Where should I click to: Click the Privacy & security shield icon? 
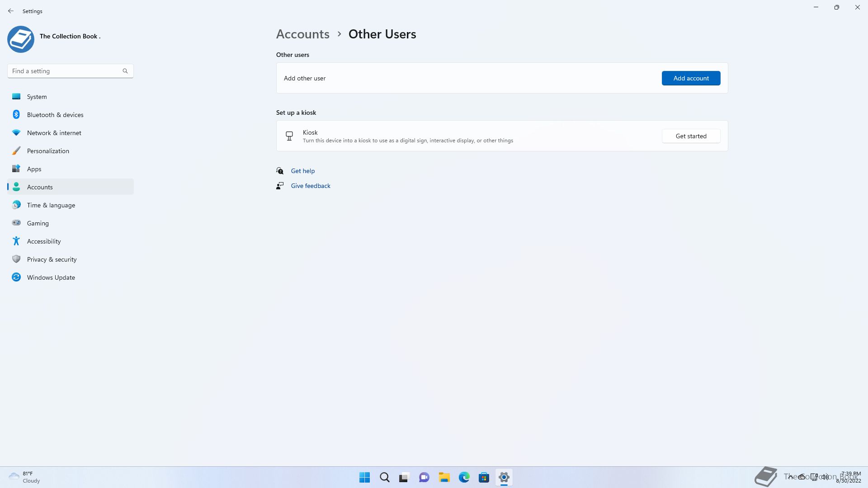[x=16, y=259]
